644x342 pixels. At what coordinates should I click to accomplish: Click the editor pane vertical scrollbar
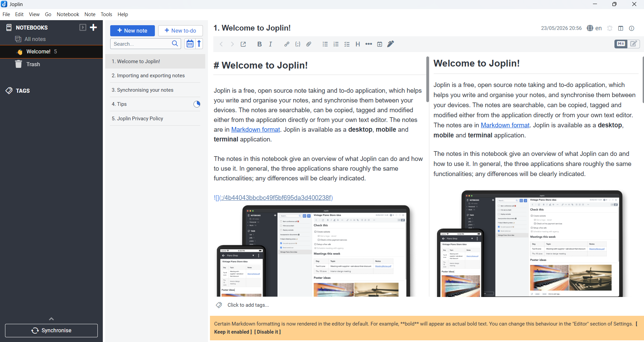pos(428,79)
